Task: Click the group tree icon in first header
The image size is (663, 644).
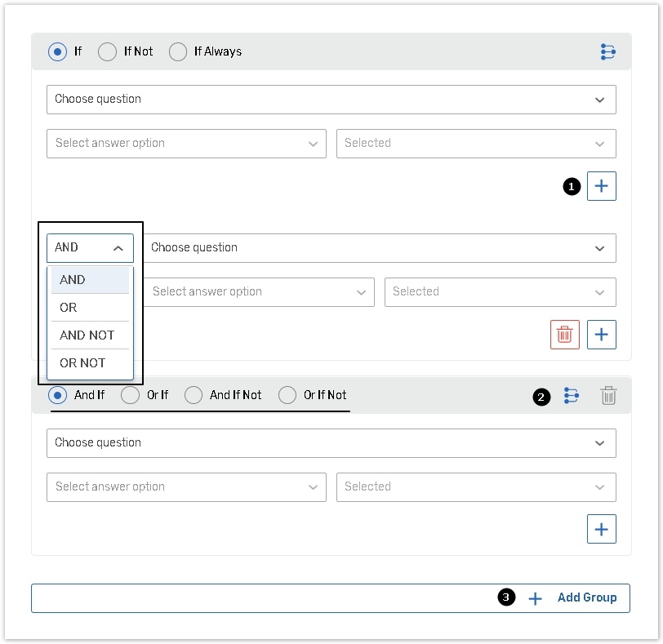Action: (607, 52)
